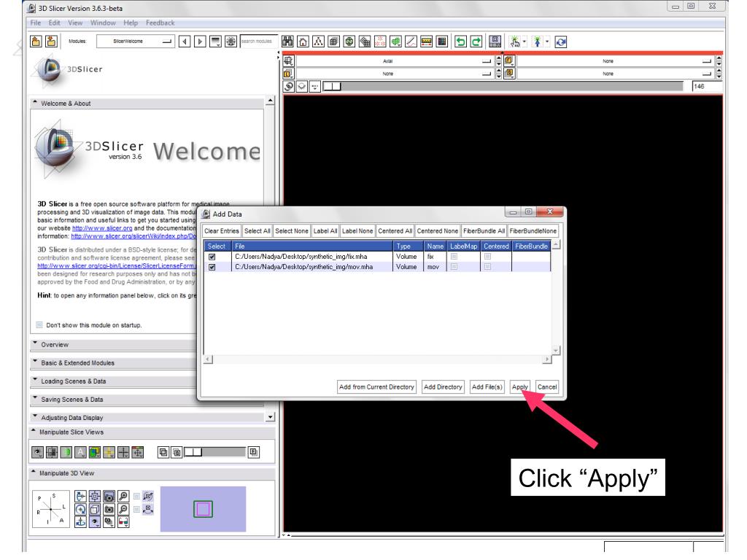Click the center 3D view icon

click(x=95, y=496)
